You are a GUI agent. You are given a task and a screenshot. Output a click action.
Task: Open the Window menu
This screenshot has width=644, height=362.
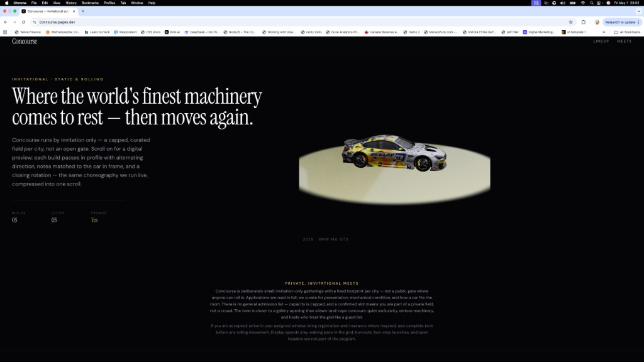pos(136,3)
